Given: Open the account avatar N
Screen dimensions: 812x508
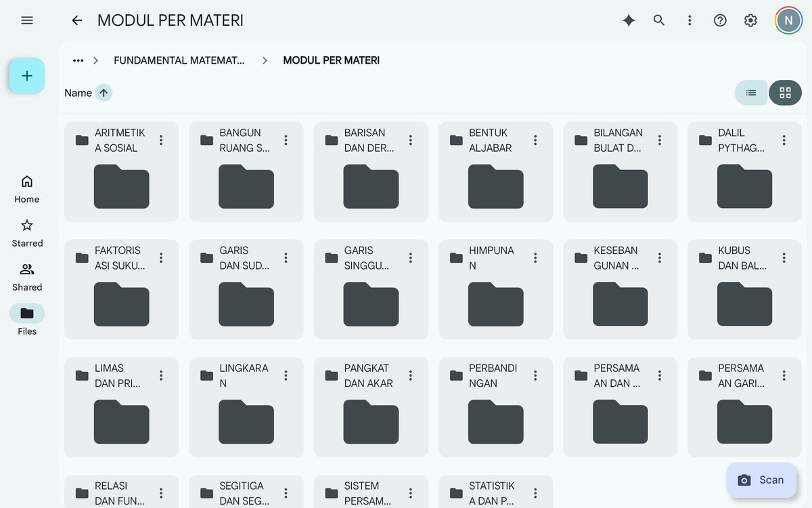Looking at the screenshot, I should pos(788,20).
